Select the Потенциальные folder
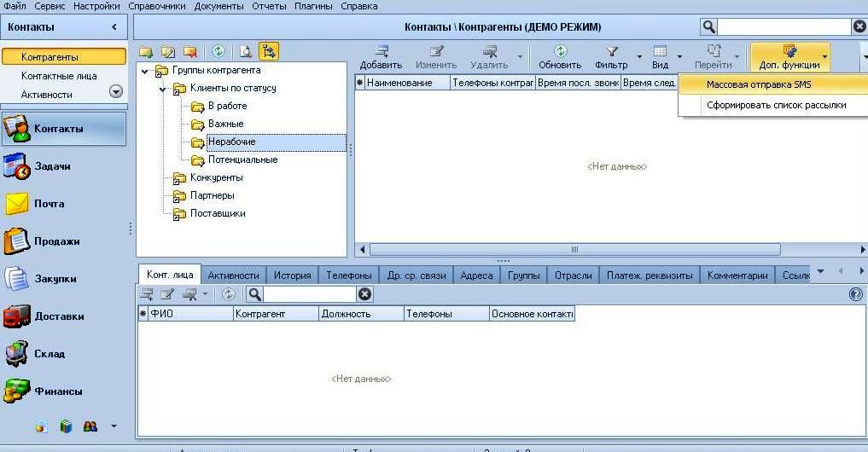 coord(243,159)
